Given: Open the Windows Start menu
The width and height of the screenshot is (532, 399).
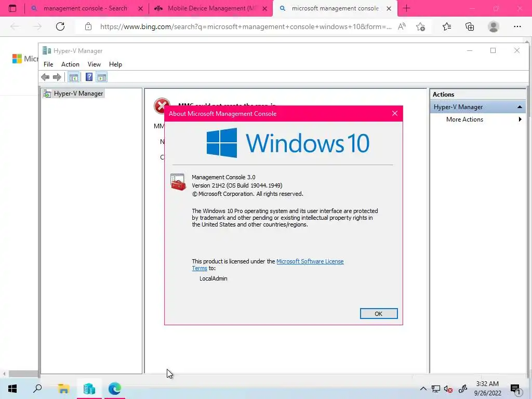Looking at the screenshot, I should pyautogui.click(x=12, y=389).
